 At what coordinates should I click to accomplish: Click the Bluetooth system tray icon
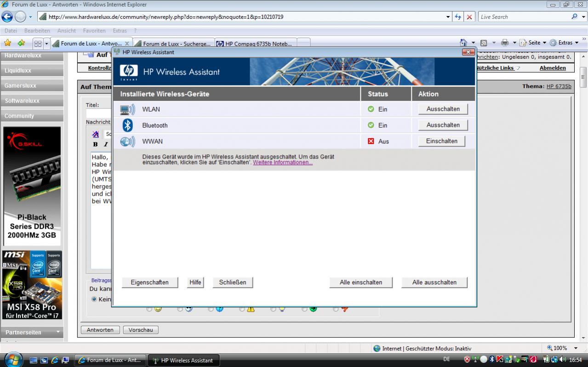point(491,360)
